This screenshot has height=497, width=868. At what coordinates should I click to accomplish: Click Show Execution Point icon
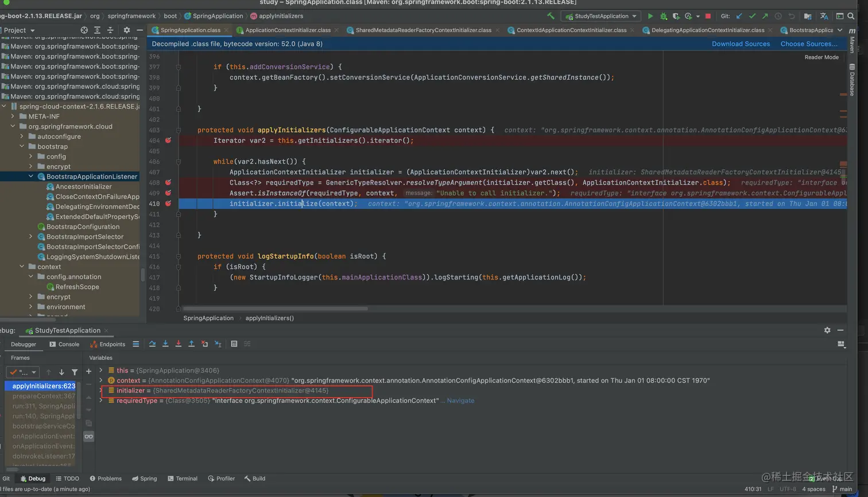tap(136, 344)
